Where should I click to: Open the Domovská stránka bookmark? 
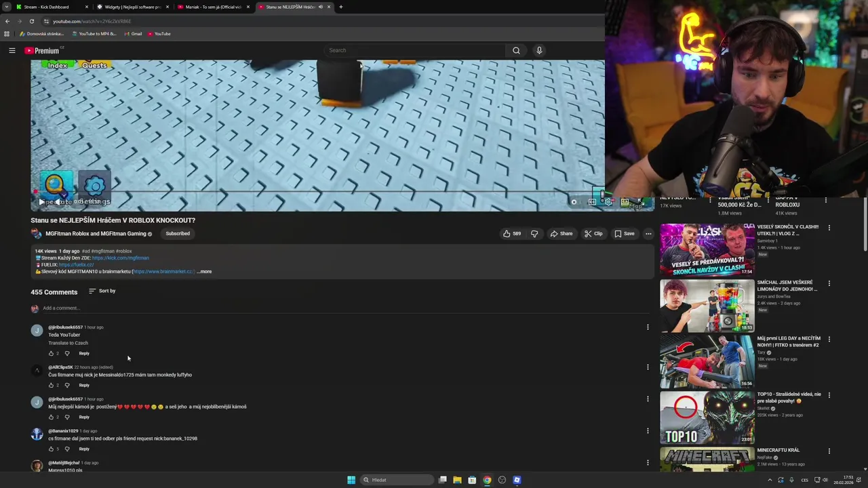point(42,34)
